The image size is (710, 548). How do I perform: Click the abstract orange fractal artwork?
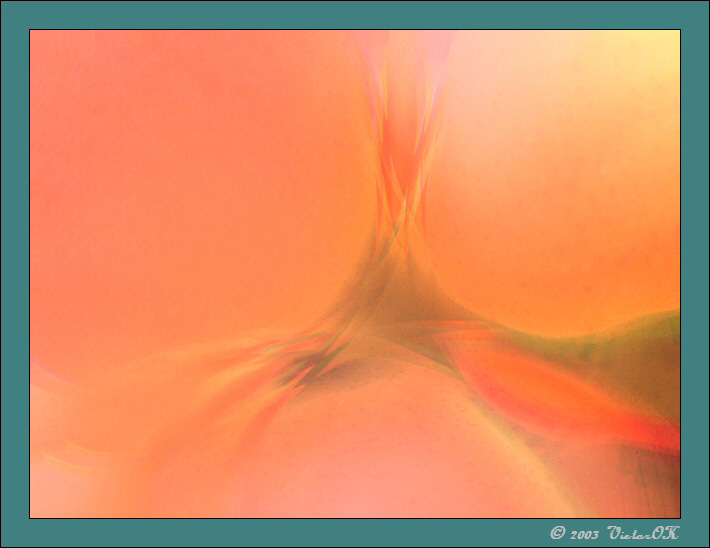355,274
